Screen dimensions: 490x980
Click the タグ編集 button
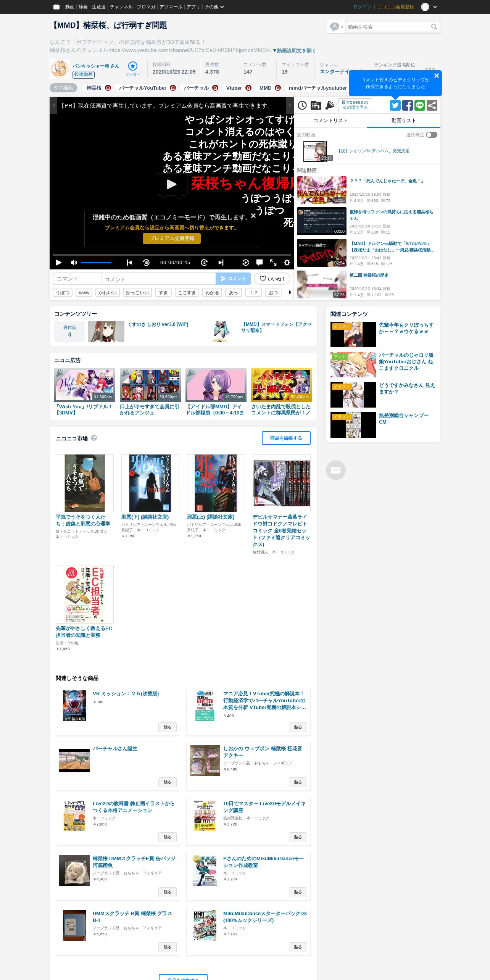pyautogui.click(x=63, y=88)
